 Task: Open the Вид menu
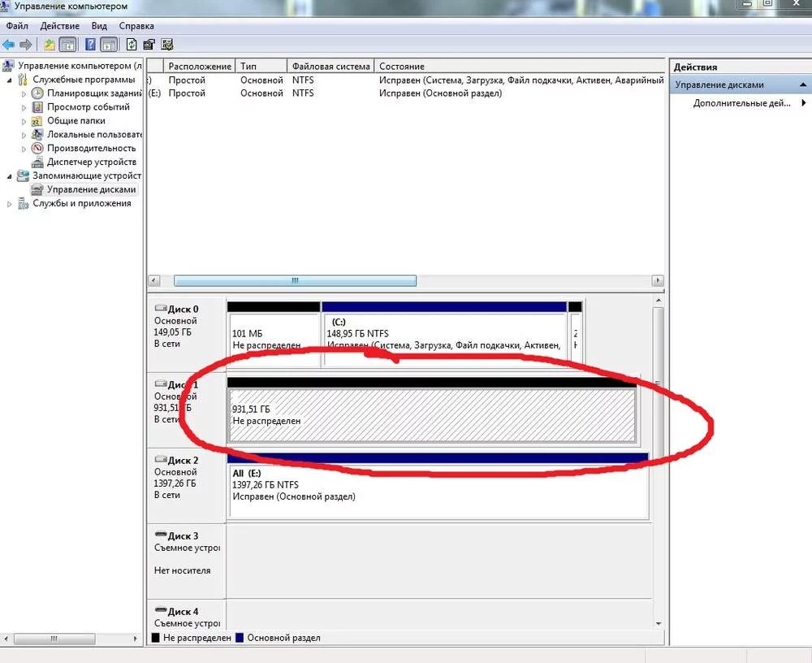point(99,26)
